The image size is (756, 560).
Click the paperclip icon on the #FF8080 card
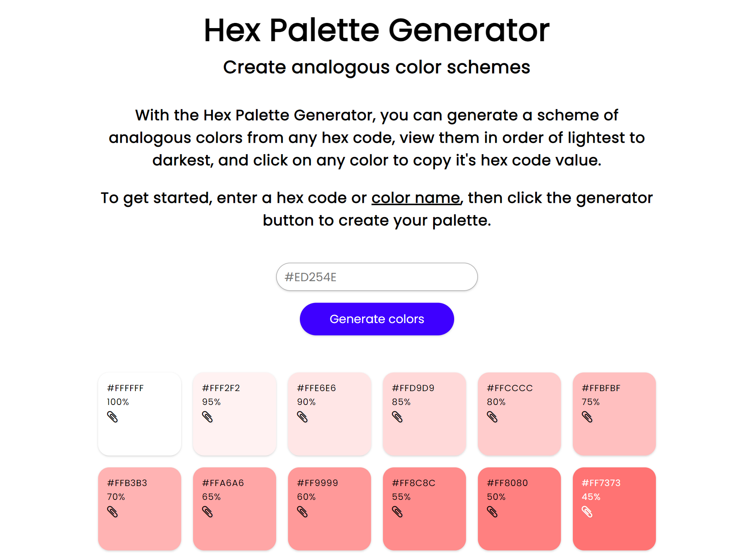click(x=493, y=512)
